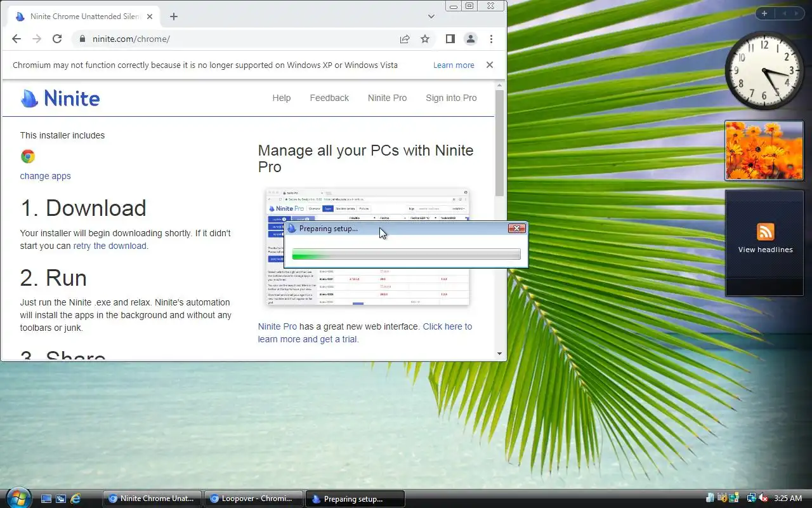Screen dimensions: 812x508
Task: Click the Ninite Pro link below the screenshot
Action: [277, 326]
